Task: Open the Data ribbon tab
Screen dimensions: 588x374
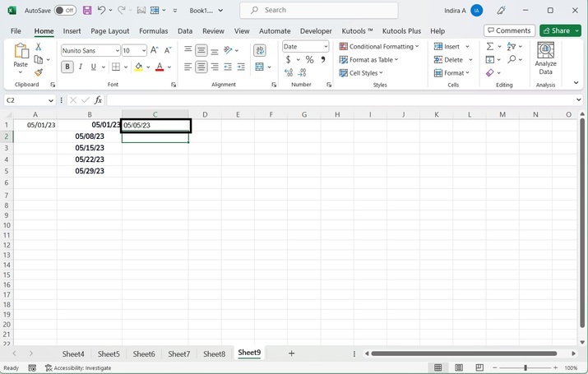Action: [x=185, y=31]
